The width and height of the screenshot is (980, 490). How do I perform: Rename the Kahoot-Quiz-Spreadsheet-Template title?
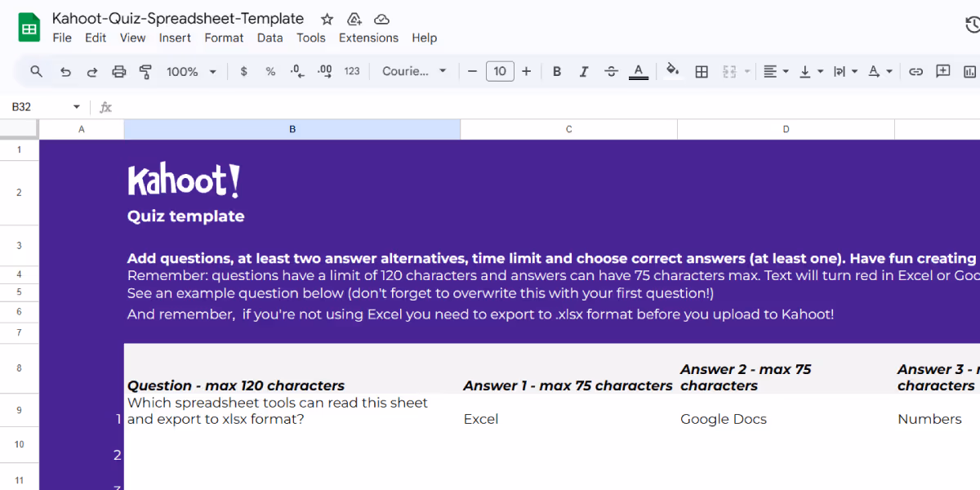[178, 19]
